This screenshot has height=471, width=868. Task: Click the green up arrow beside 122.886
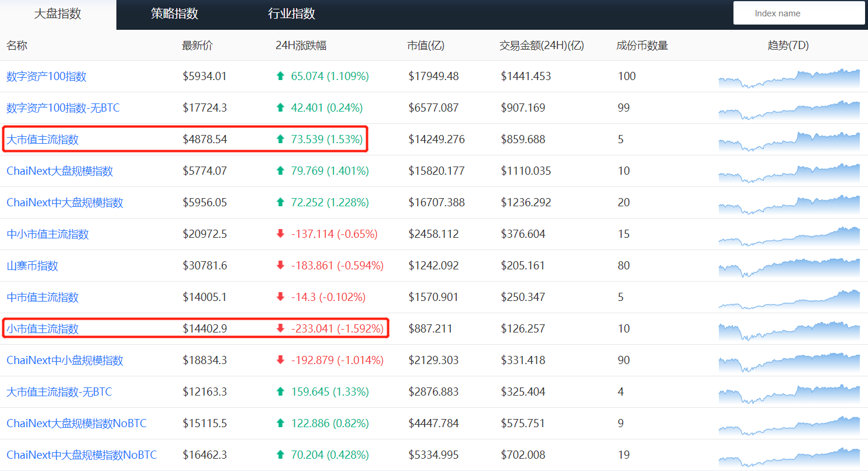click(x=280, y=423)
